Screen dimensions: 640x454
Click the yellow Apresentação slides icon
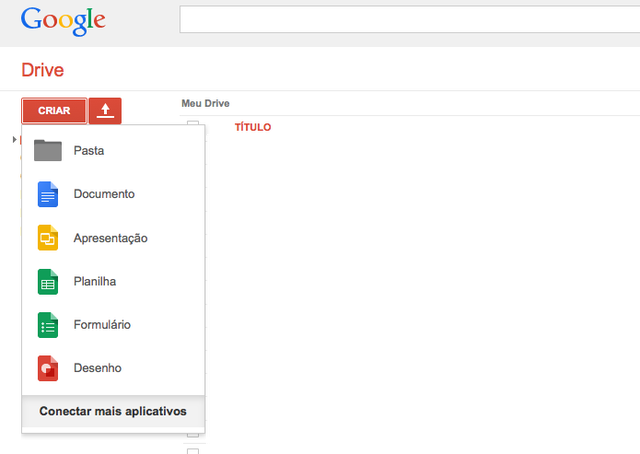(x=48, y=238)
